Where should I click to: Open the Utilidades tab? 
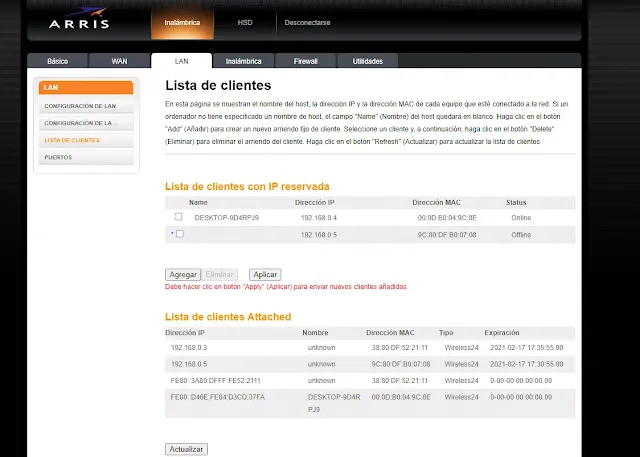click(x=368, y=61)
